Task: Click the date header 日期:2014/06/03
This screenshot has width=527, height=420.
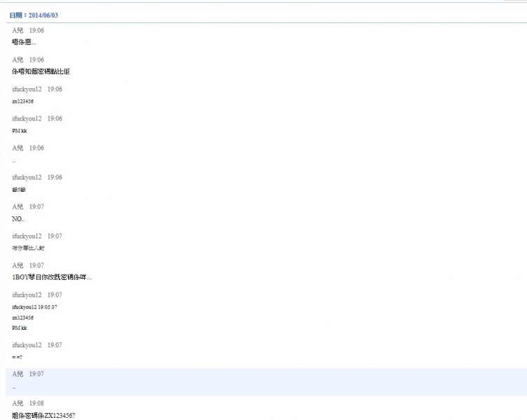Action: coord(34,15)
